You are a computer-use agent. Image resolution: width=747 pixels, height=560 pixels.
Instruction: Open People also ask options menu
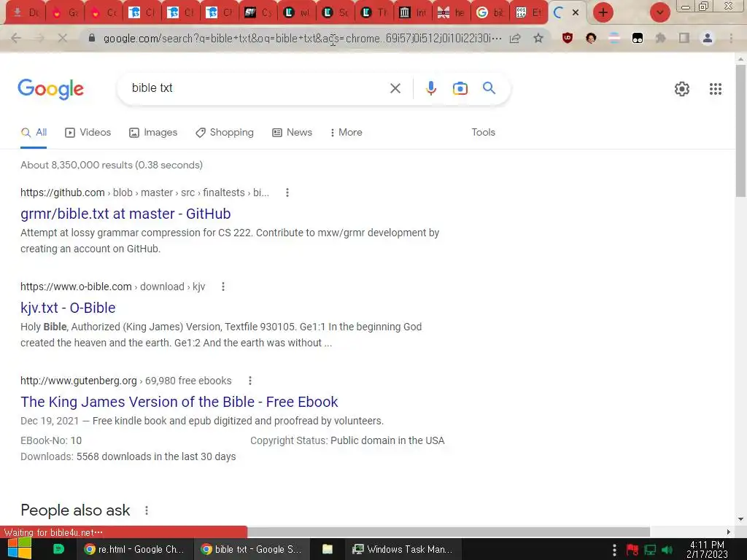[x=146, y=510]
